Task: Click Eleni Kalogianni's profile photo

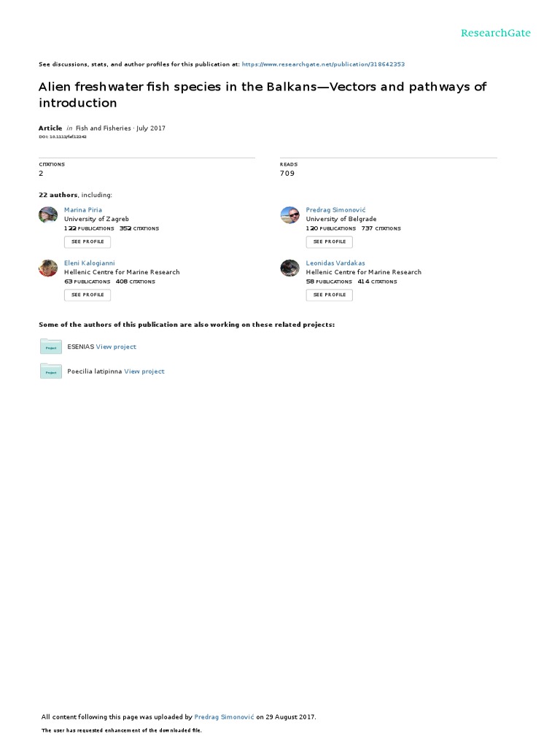Action: (48, 268)
